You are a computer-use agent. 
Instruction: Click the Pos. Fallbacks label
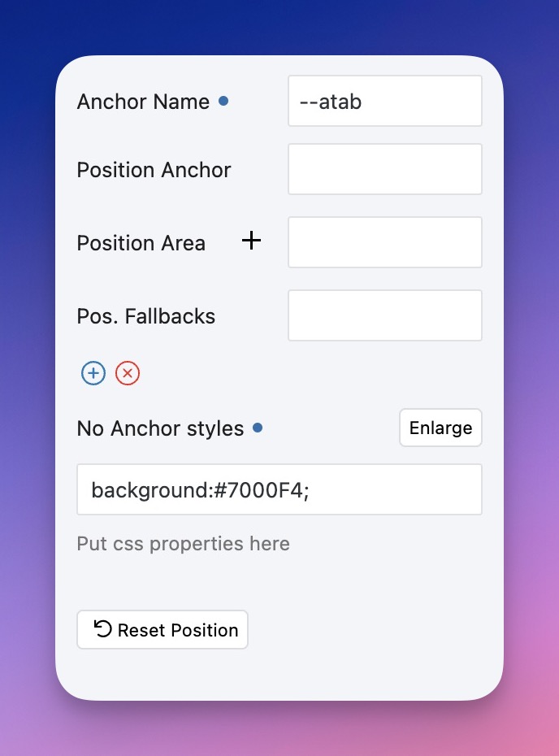click(x=146, y=316)
